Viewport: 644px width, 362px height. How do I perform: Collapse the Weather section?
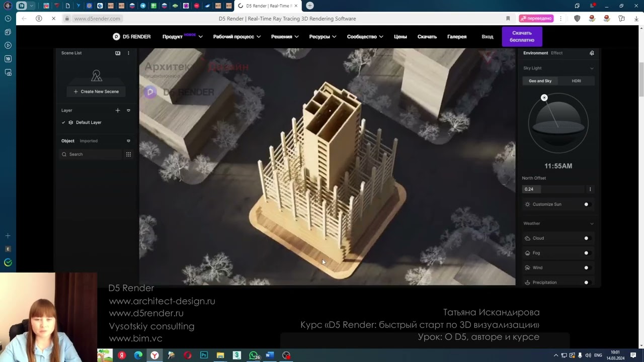(x=592, y=224)
